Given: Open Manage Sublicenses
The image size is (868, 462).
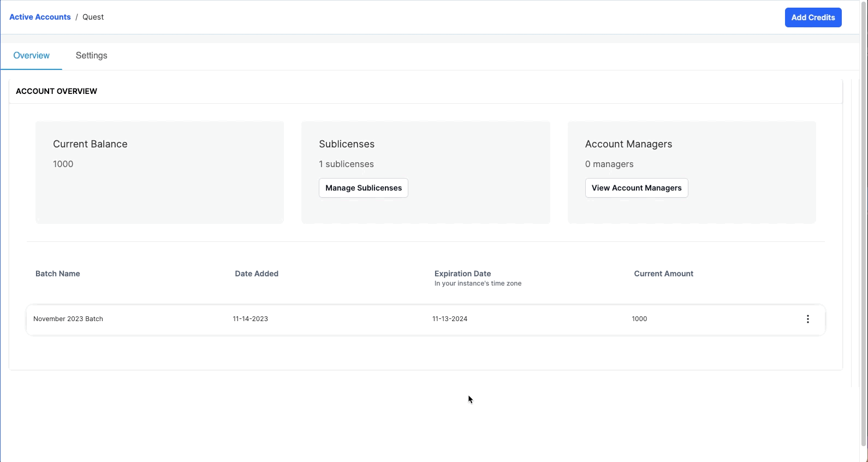Looking at the screenshot, I should coord(364,188).
